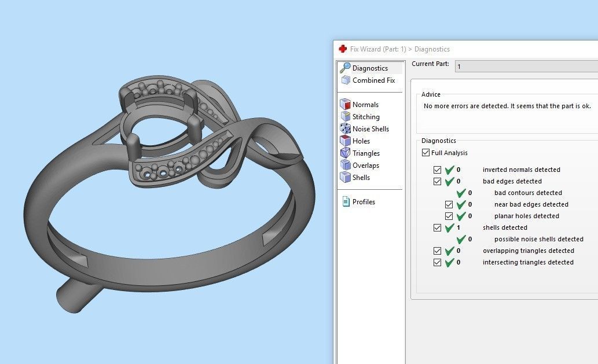Click the Profiles document icon

[x=346, y=201]
